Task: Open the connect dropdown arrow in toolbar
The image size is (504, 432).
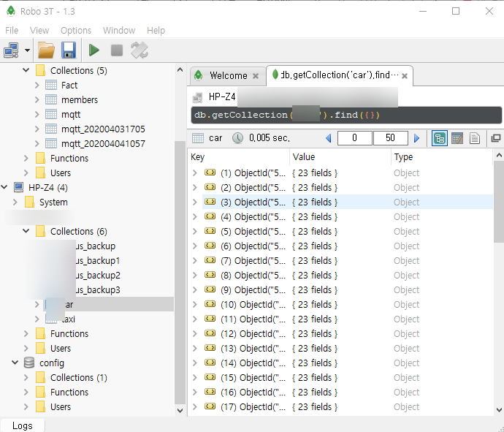Action: click(27, 50)
